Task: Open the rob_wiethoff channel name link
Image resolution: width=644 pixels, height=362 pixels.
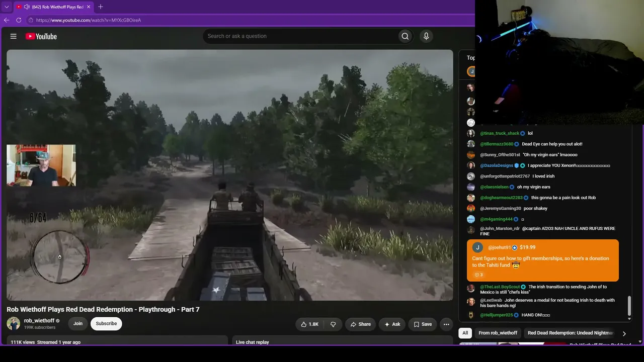Action: (x=39, y=321)
